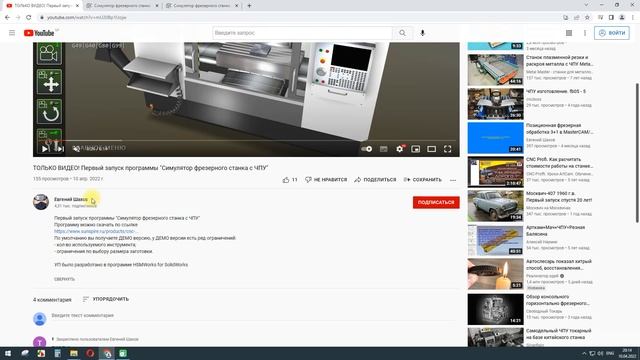The height and width of the screenshot is (360, 640).
Task: Open the Windows Start menu
Action: pos(8,353)
